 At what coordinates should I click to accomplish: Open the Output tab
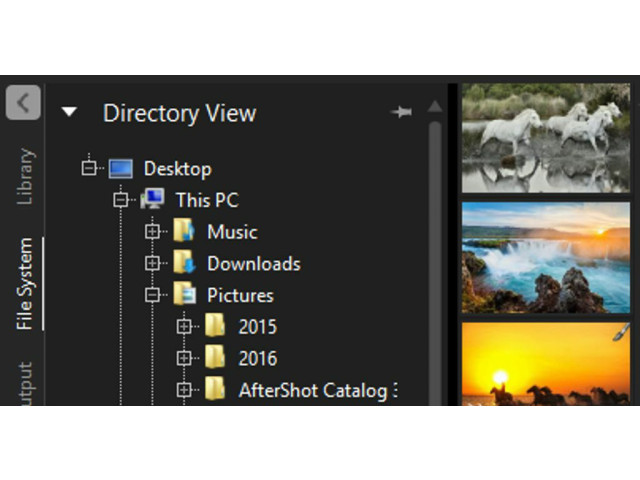(x=25, y=383)
